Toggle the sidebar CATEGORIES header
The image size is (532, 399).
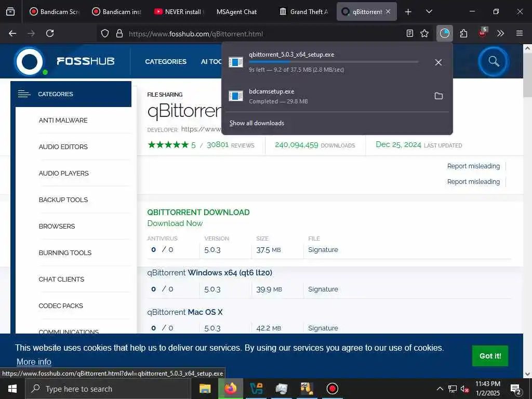(71, 94)
